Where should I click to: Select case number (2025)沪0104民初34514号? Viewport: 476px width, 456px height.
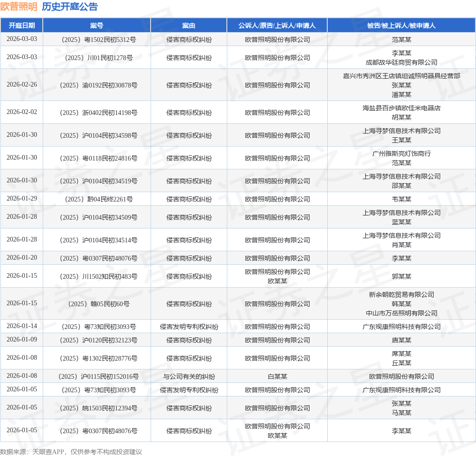[99, 240]
